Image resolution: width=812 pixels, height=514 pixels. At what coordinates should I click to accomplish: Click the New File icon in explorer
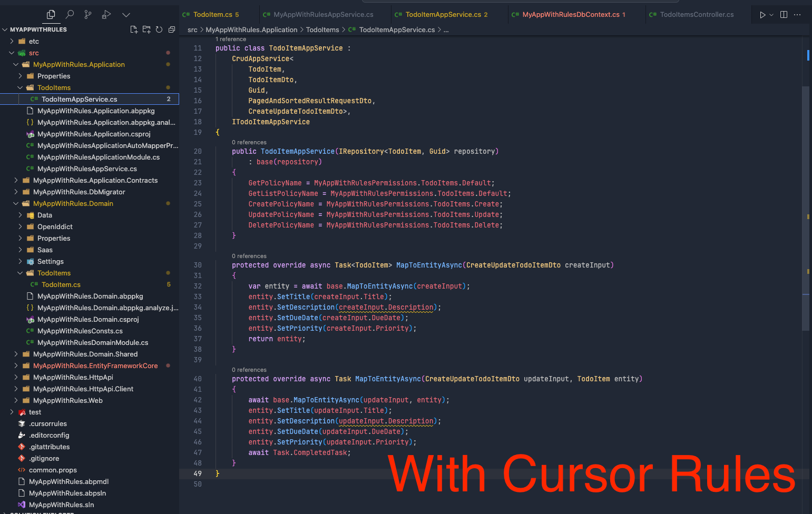point(134,29)
